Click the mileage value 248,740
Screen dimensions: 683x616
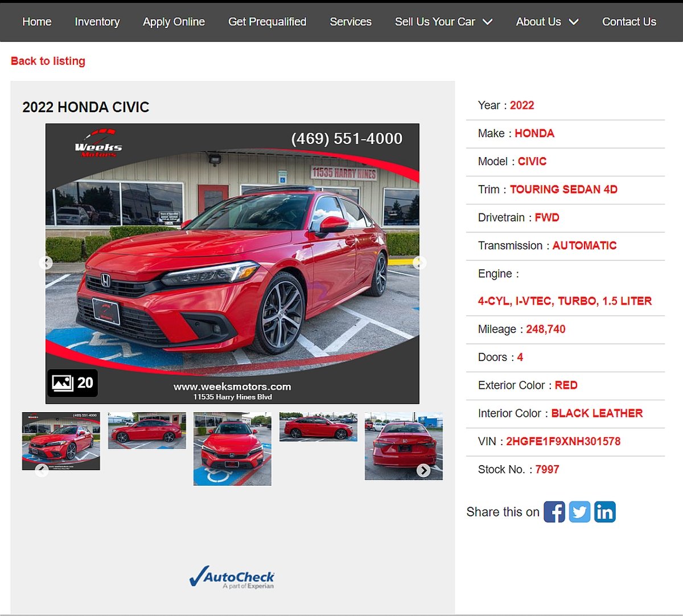click(x=546, y=329)
